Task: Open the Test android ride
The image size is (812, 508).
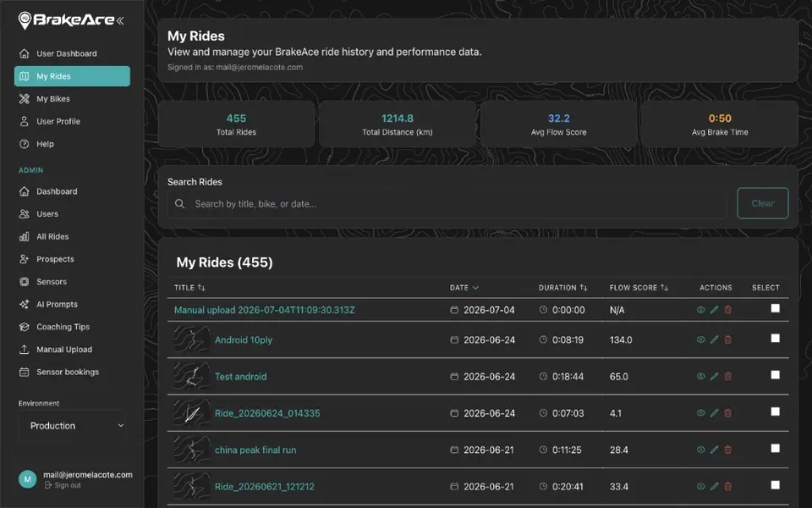Action: pos(241,377)
